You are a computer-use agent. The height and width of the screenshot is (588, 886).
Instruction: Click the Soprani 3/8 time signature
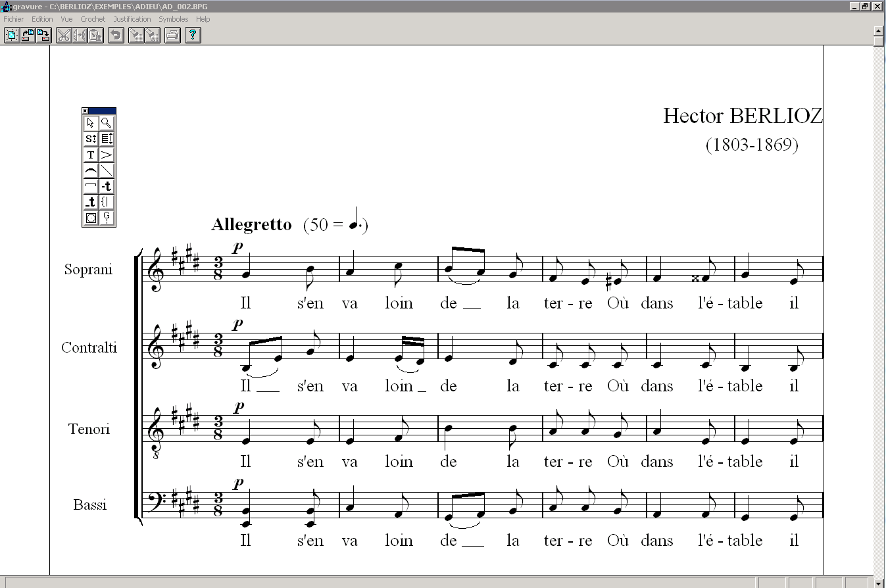(x=218, y=270)
